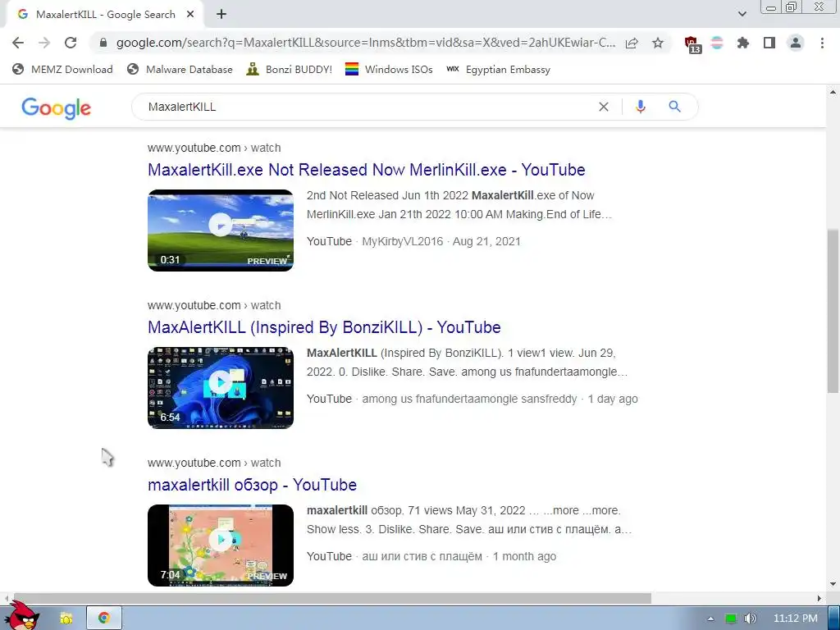Open a new browser tab
840x630 pixels.
(x=221, y=15)
